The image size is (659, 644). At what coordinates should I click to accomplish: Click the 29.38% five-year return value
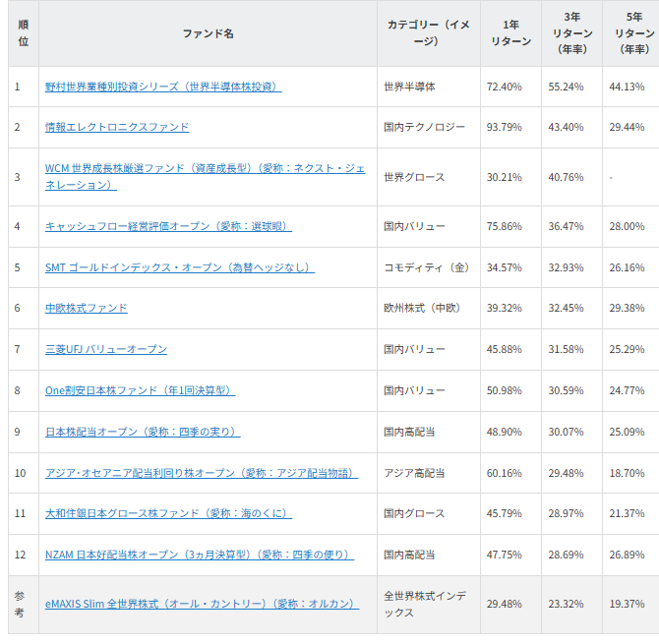pos(627,309)
